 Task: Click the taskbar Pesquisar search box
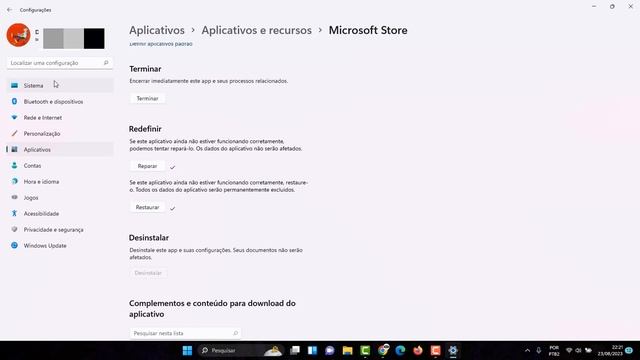pyautogui.click(x=241, y=351)
